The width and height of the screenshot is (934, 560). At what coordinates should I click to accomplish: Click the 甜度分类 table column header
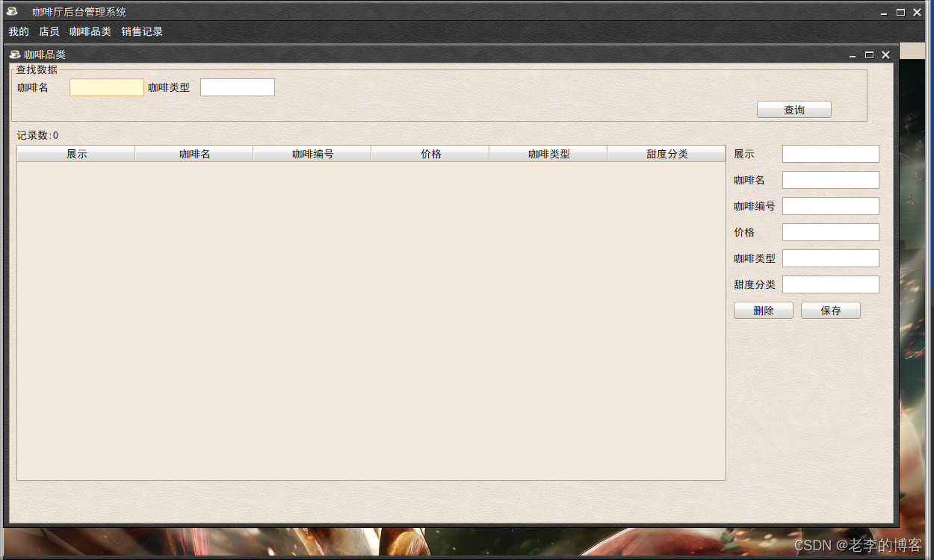coord(667,153)
